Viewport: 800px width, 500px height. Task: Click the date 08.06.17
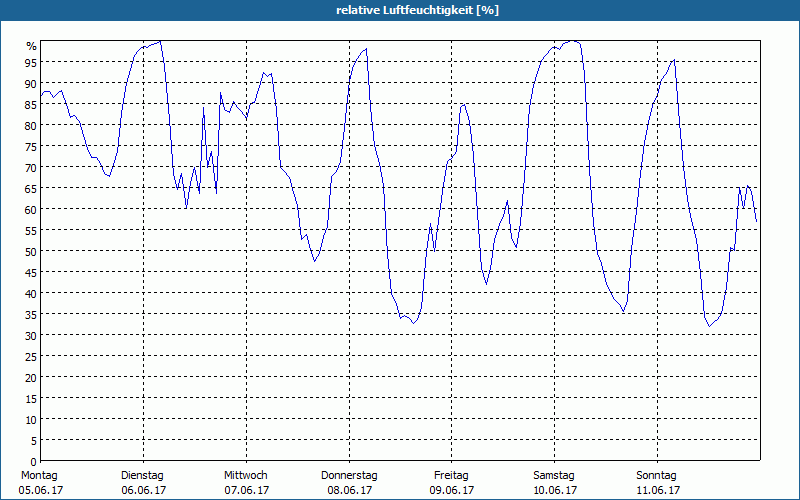point(349,490)
